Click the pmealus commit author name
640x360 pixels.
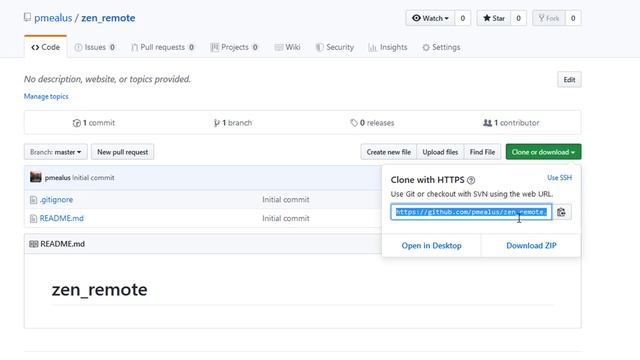58,178
